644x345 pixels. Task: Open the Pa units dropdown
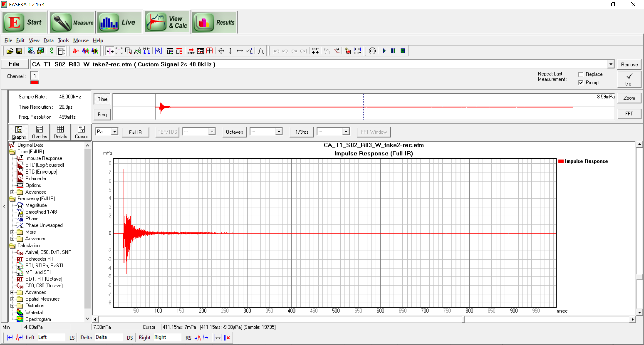114,132
